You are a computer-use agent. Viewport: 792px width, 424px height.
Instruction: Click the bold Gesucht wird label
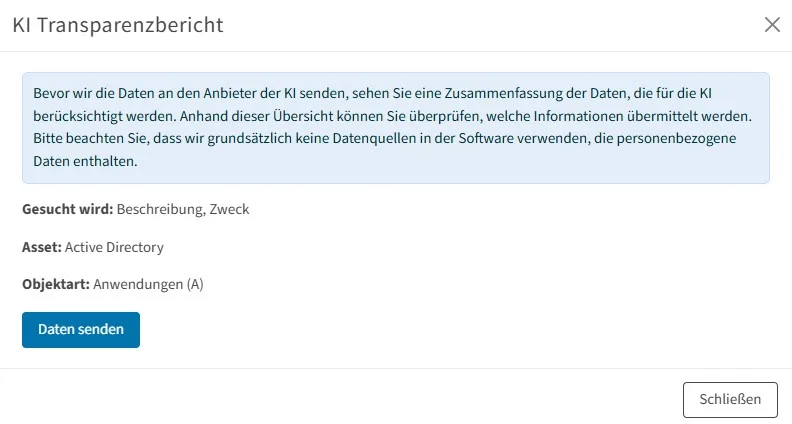67,210
